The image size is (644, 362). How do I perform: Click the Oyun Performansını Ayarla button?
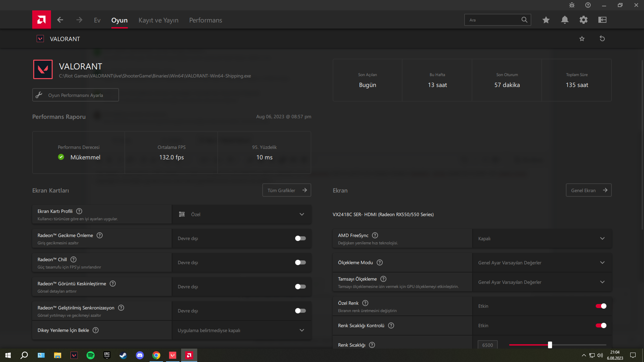click(x=75, y=95)
